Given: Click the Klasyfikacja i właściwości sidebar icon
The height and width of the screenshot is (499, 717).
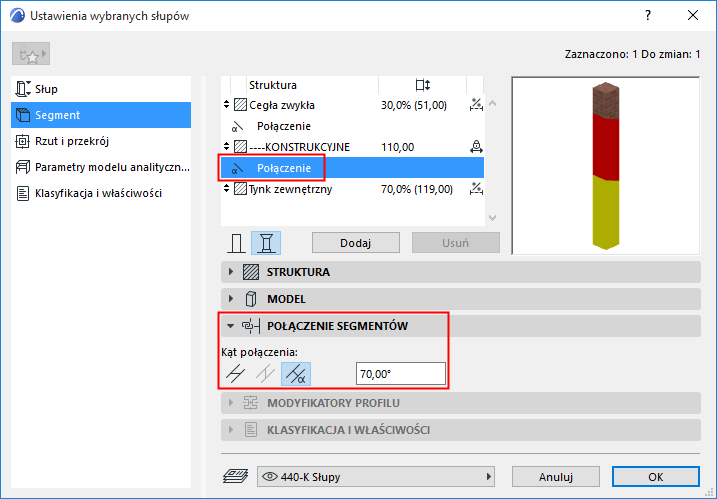Looking at the screenshot, I should [x=22, y=193].
